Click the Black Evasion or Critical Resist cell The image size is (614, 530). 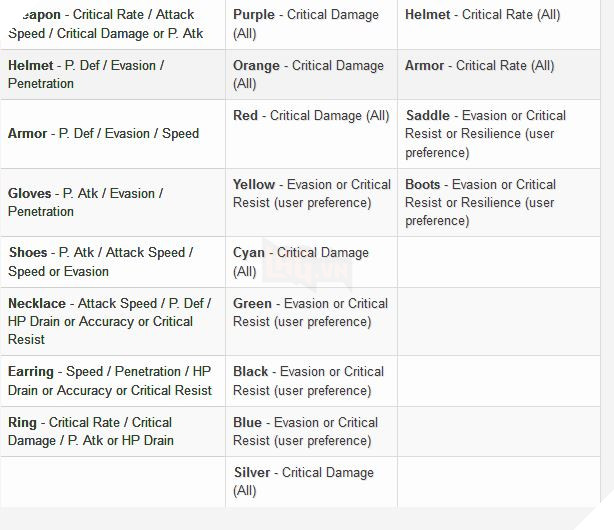[x=308, y=380]
